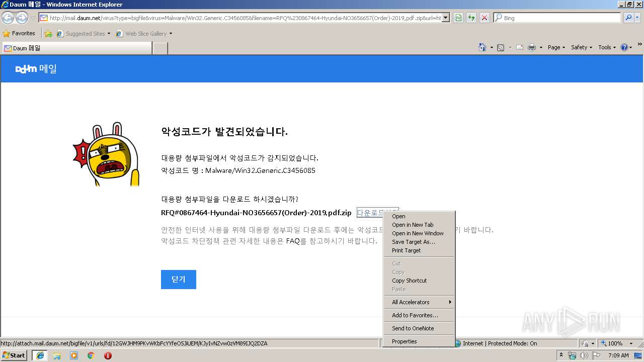This screenshot has width=644, height=362.
Task: Click the 다운로드 download link
Action: pyautogui.click(x=370, y=213)
